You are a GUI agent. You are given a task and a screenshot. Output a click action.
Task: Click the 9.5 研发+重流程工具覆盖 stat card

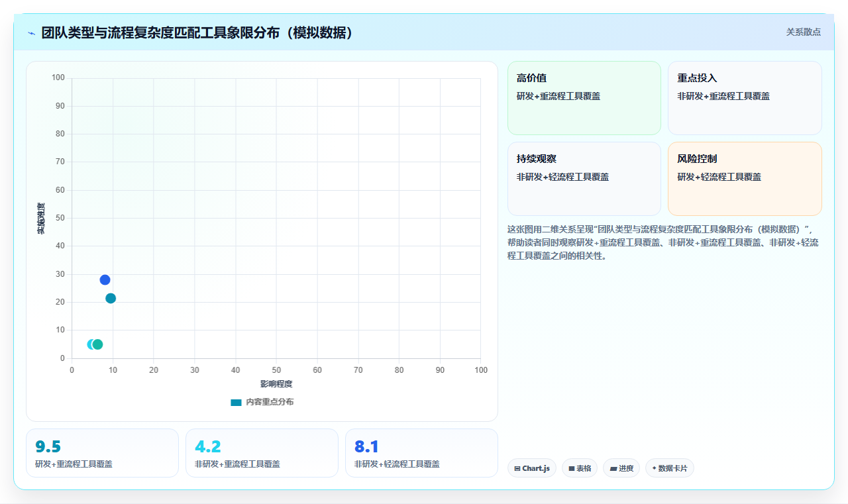click(102, 453)
